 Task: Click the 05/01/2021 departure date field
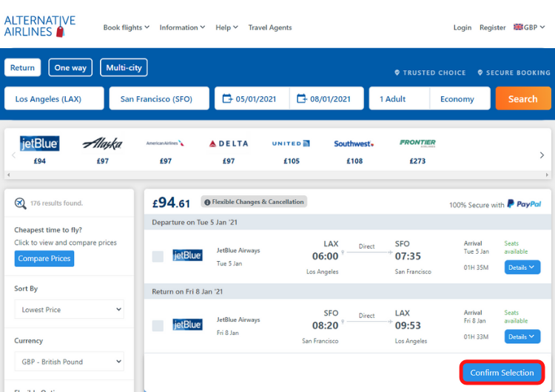(x=252, y=98)
